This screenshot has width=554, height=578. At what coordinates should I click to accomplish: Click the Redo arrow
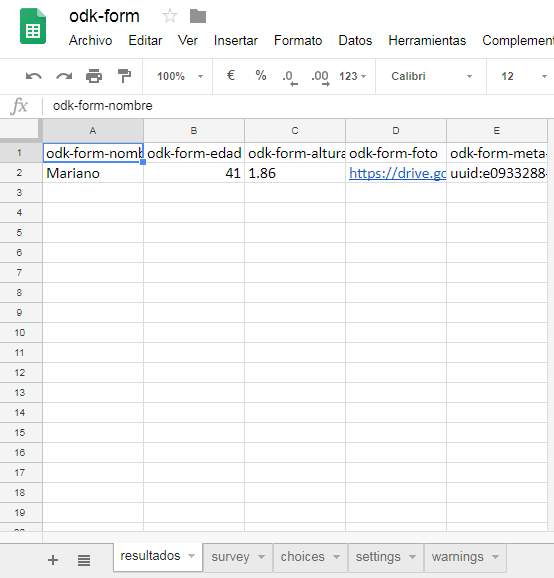(x=64, y=76)
